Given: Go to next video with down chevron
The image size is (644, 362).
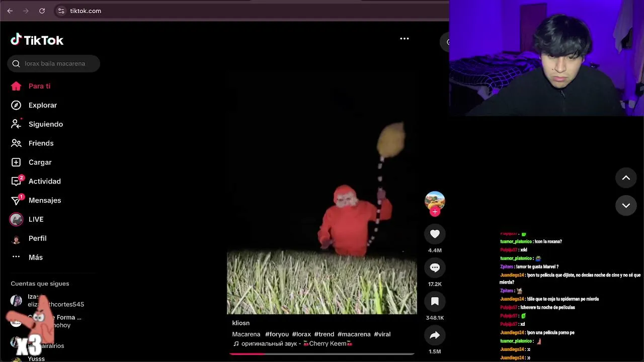Looking at the screenshot, I should click(626, 205).
